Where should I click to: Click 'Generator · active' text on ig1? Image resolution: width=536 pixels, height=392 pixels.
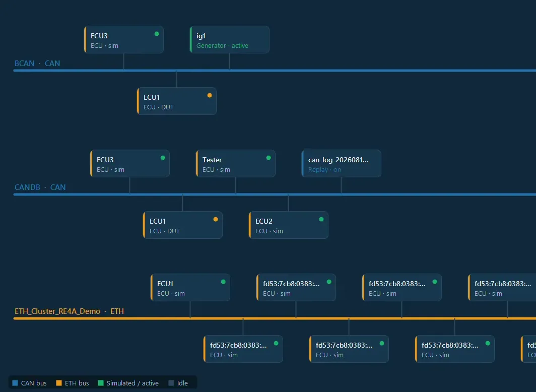(x=222, y=45)
